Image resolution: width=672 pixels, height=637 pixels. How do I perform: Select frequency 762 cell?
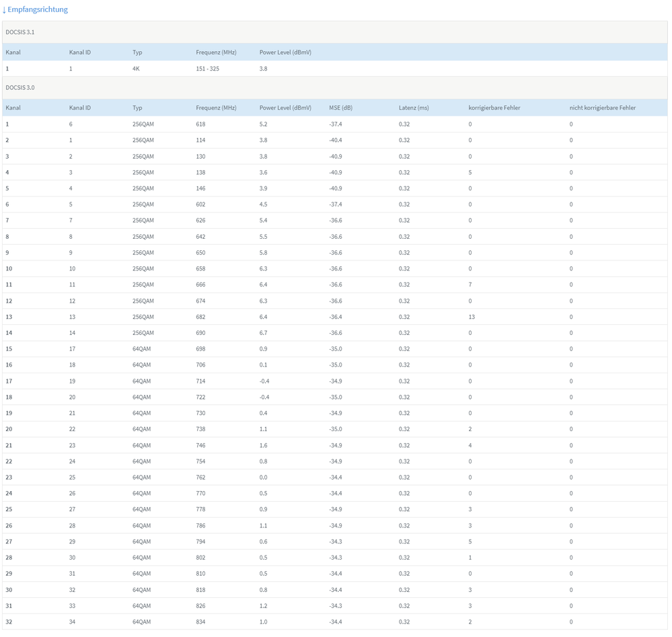click(x=200, y=477)
